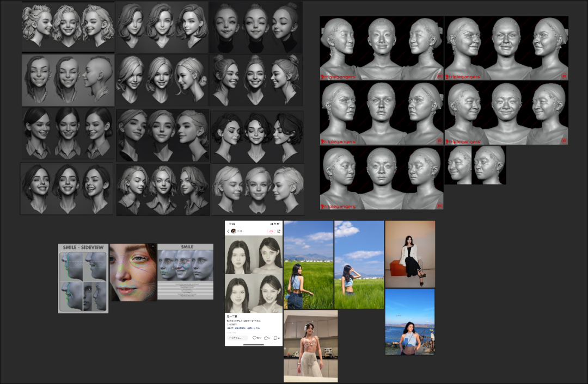The image size is (588, 384).
Task: Select the phone screenshot with four portraits
Action: 254,283
